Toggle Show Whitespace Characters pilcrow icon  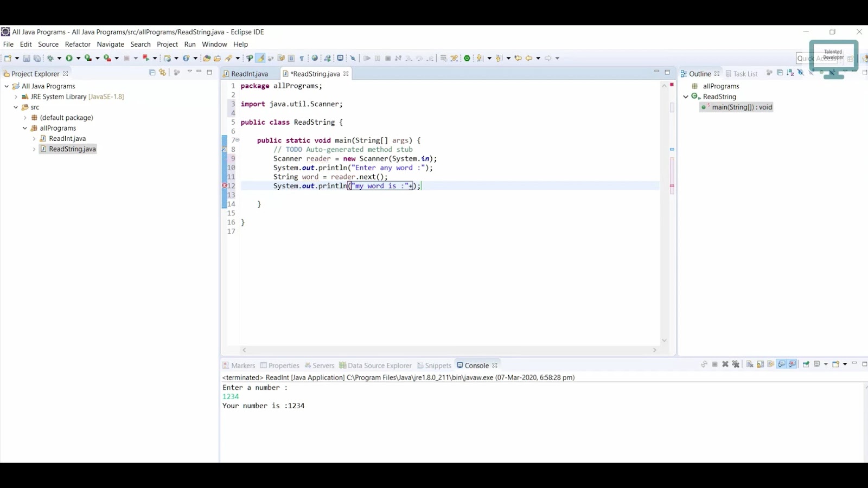coord(302,58)
